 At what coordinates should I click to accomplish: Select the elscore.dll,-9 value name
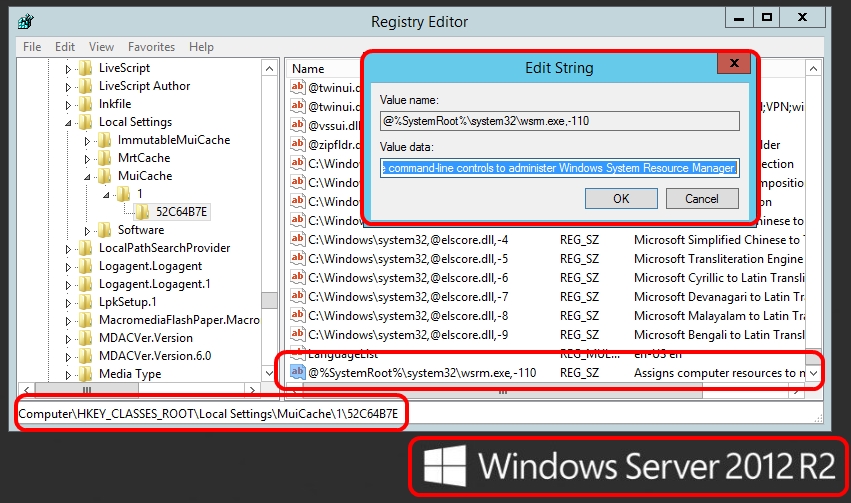(x=408, y=335)
